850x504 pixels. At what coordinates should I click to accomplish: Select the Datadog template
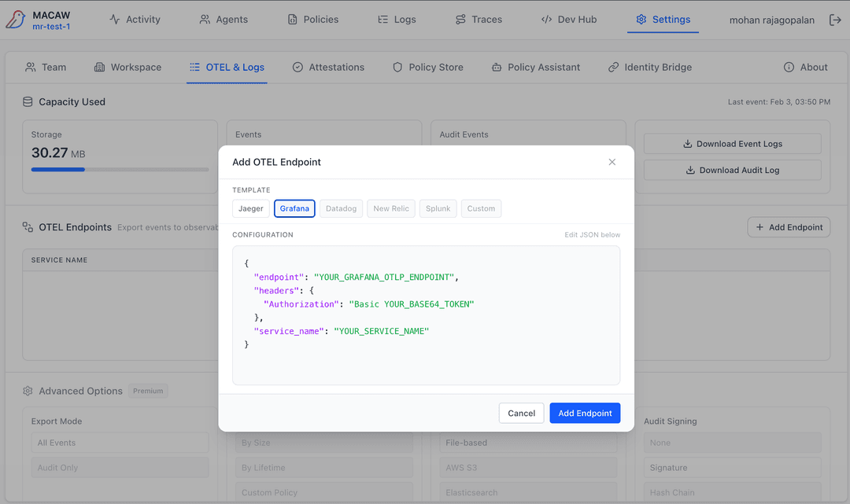[341, 208]
